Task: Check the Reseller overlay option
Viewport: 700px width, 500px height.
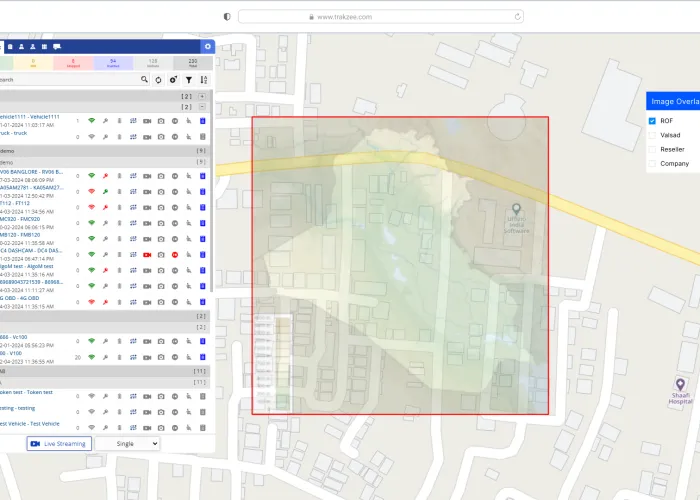Action: click(x=652, y=149)
